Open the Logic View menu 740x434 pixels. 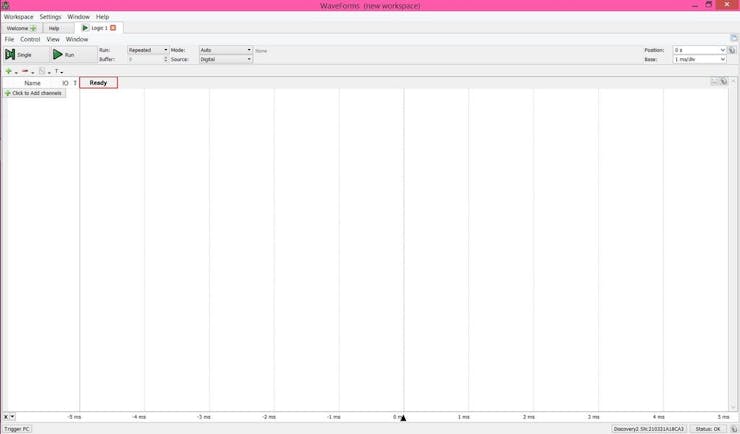pyautogui.click(x=53, y=40)
